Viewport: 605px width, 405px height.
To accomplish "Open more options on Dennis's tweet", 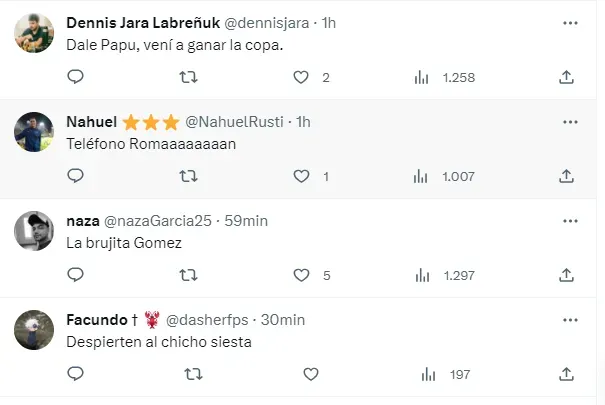I will tap(570, 22).
